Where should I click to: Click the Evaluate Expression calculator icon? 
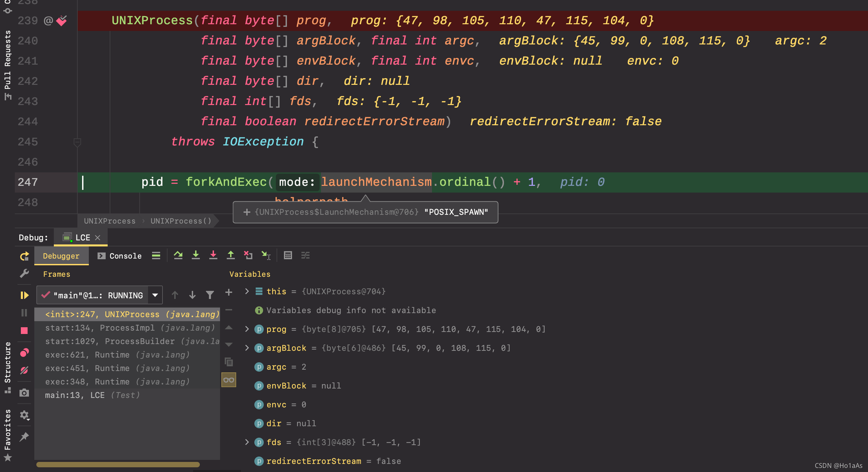pos(288,255)
